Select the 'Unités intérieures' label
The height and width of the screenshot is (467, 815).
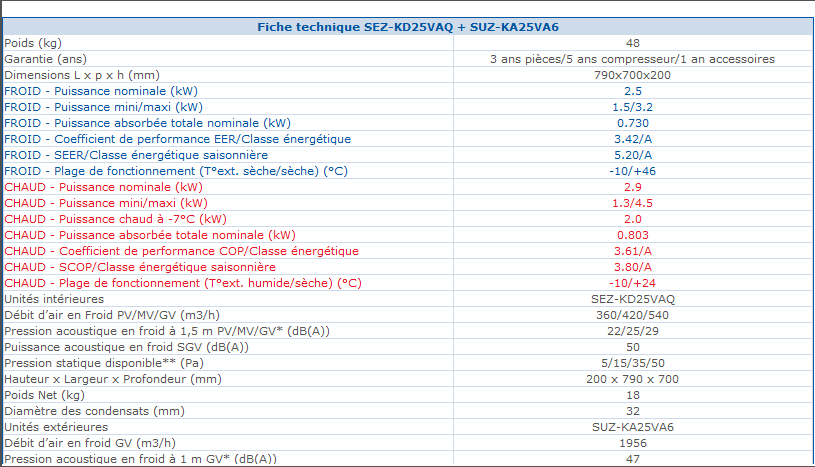point(54,299)
